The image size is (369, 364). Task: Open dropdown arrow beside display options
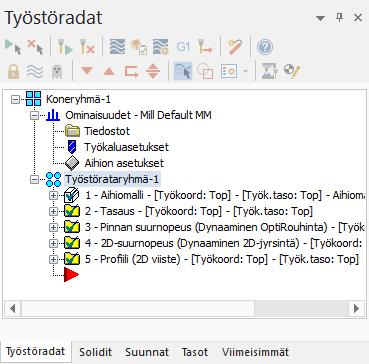(x=245, y=71)
